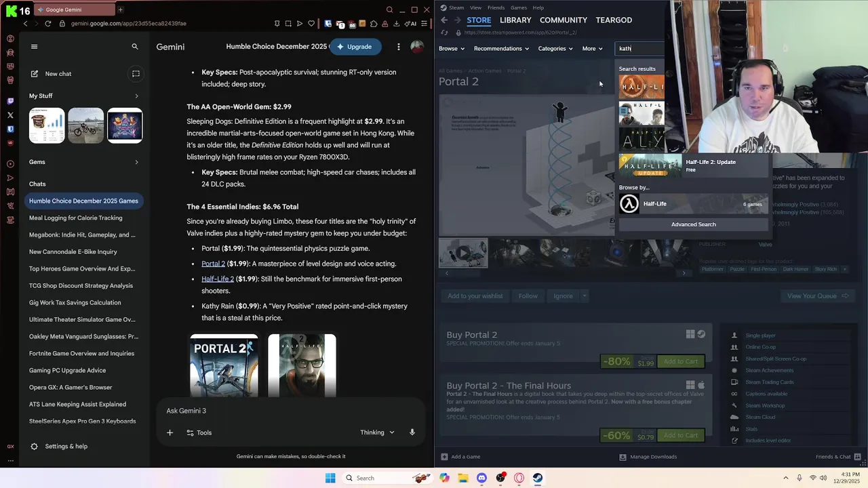The height and width of the screenshot is (488, 868).
Task: Open the Half-Life franchise under Browse by
Action: pos(693,204)
